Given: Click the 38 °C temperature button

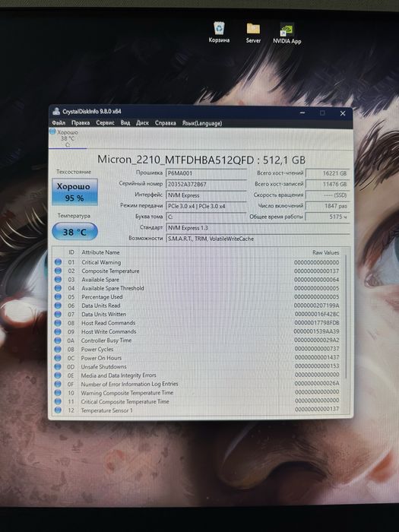Looking at the screenshot, I should pyautogui.click(x=74, y=232).
